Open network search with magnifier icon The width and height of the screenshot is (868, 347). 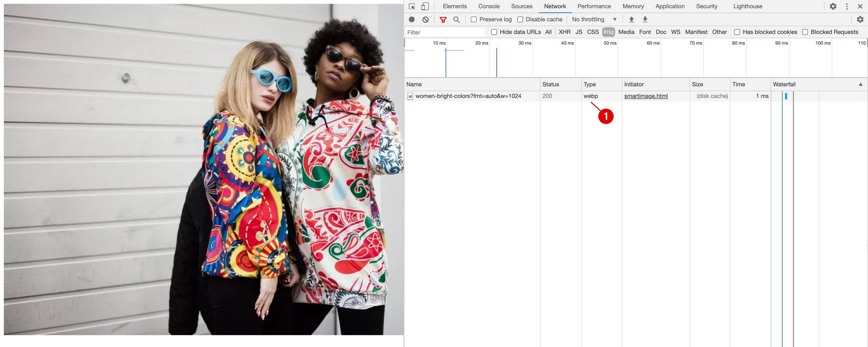click(457, 19)
